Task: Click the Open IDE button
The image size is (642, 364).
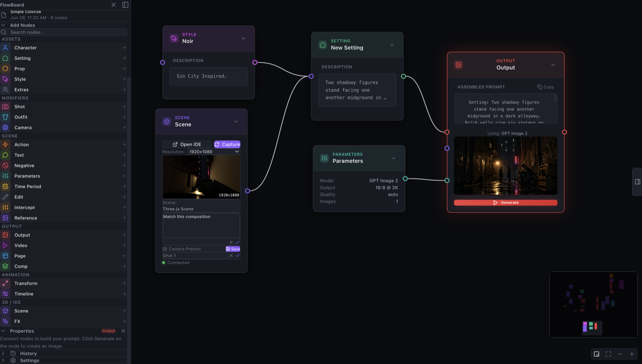Action: (187, 144)
